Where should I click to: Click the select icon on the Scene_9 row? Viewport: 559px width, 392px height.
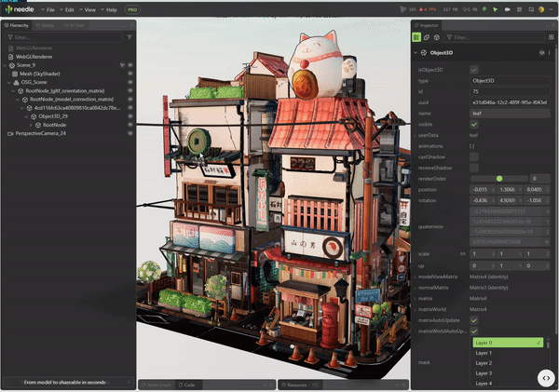pos(122,65)
